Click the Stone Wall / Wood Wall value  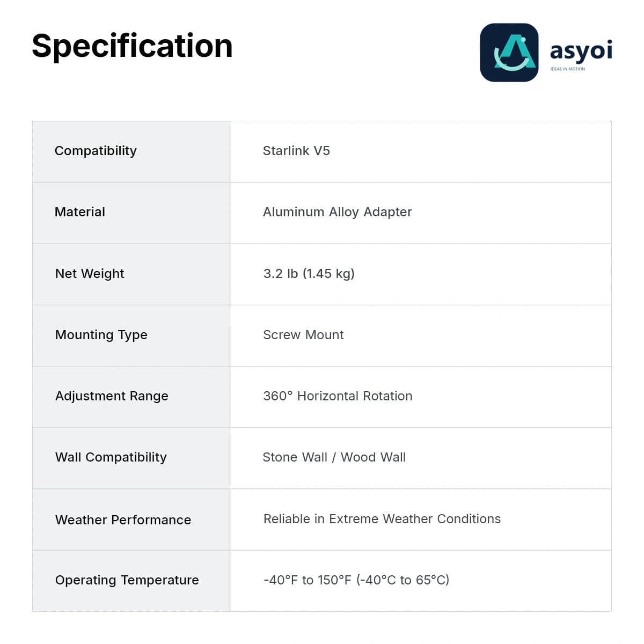pos(334,457)
